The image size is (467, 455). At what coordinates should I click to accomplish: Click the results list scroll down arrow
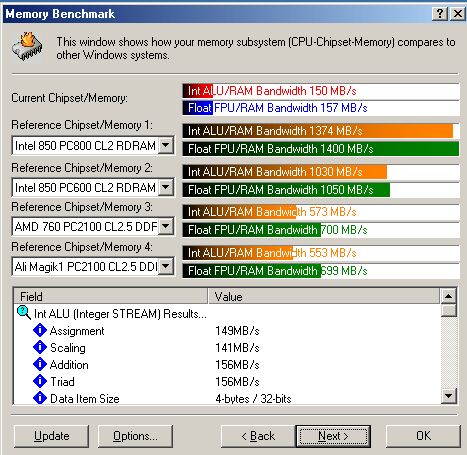448,396
